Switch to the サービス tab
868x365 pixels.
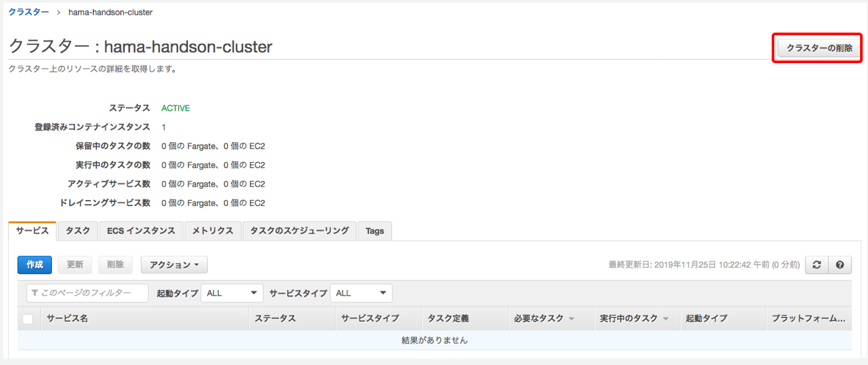pos(33,231)
